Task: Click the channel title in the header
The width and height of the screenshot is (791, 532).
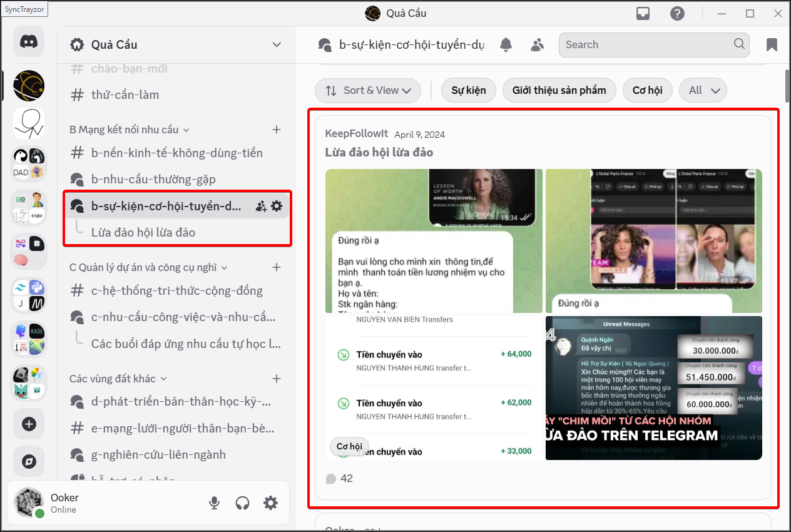Action: (412, 44)
